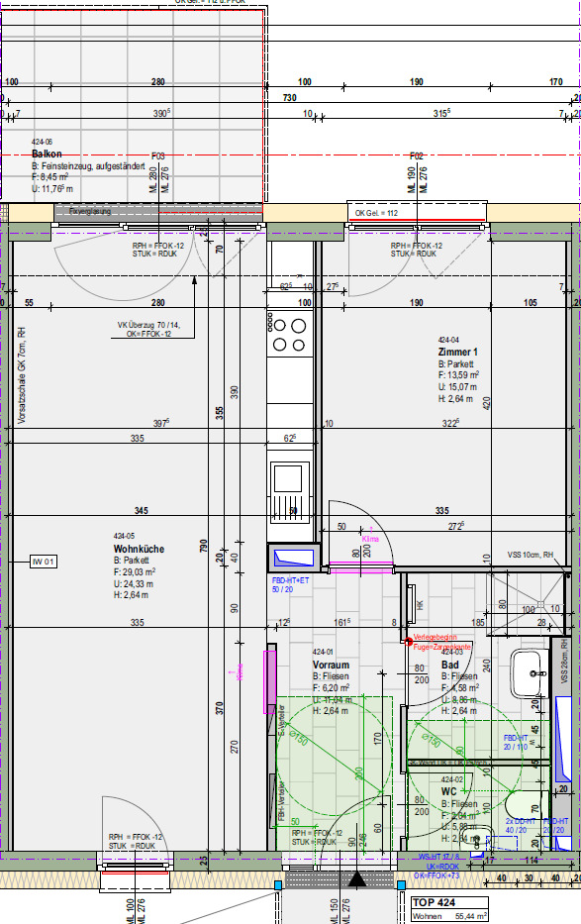Click Vorraum area 'F: 6,20 m²'

(331, 687)
